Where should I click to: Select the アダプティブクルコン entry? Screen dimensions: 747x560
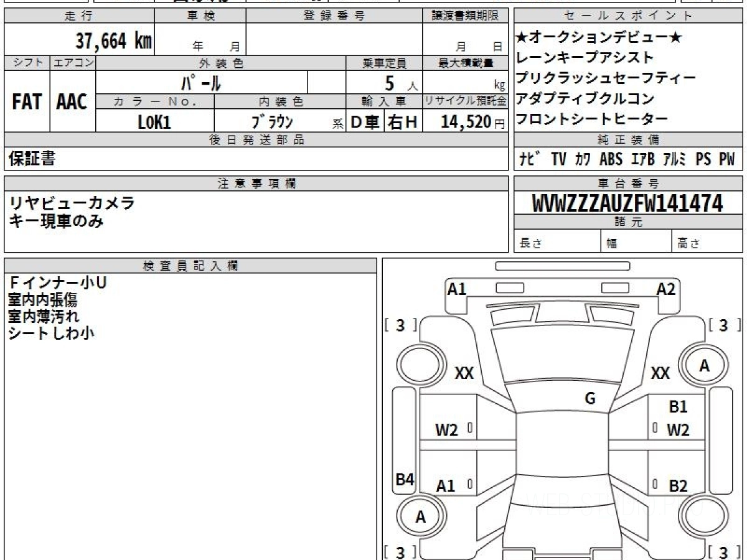tap(585, 98)
